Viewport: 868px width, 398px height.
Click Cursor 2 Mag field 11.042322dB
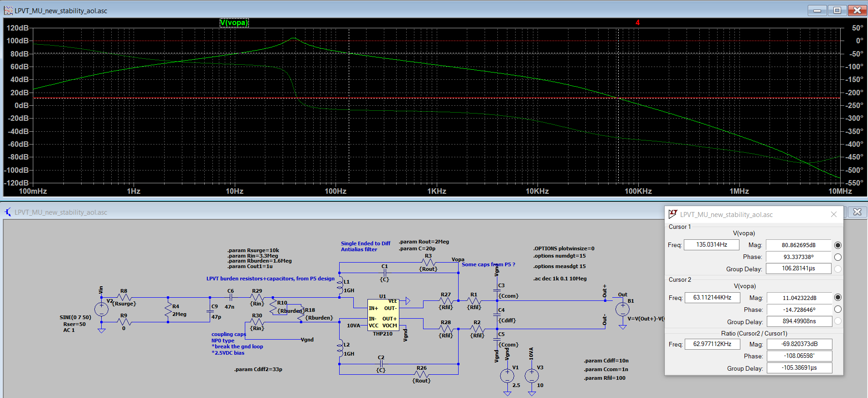799,298
